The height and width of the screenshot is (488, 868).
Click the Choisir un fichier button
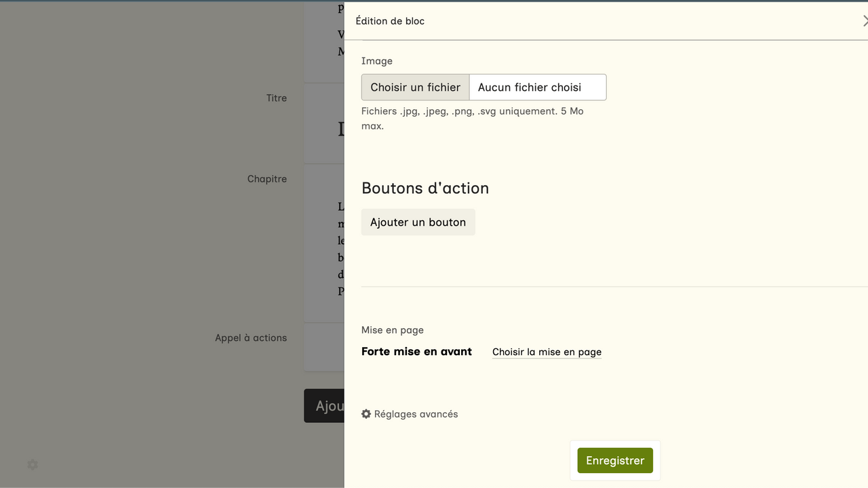click(x=415, y=87)
